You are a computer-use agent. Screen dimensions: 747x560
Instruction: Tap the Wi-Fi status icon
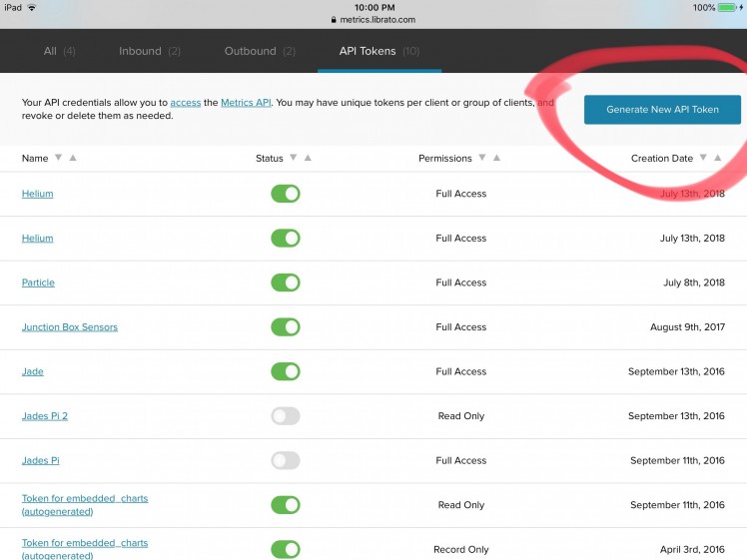(x=32, y=8)
